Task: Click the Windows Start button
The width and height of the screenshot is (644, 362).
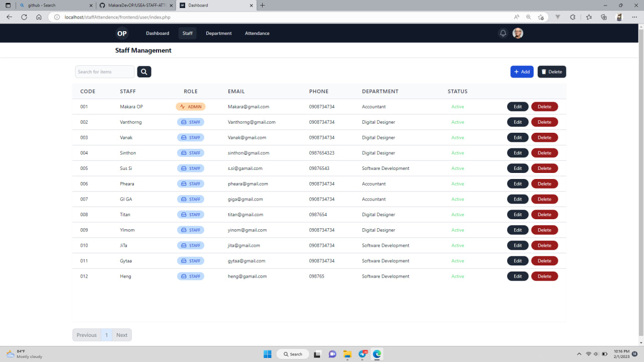Action: coord(267,353)
